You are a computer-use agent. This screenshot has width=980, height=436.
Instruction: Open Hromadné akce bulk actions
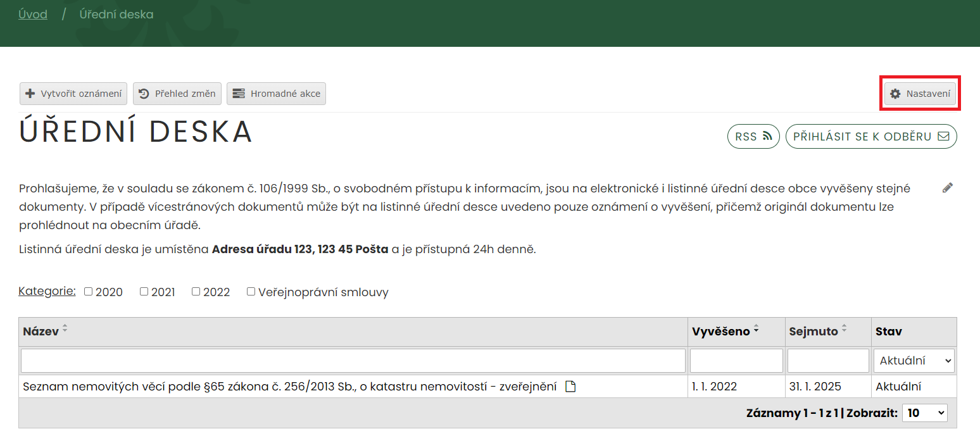pos(276,94)
